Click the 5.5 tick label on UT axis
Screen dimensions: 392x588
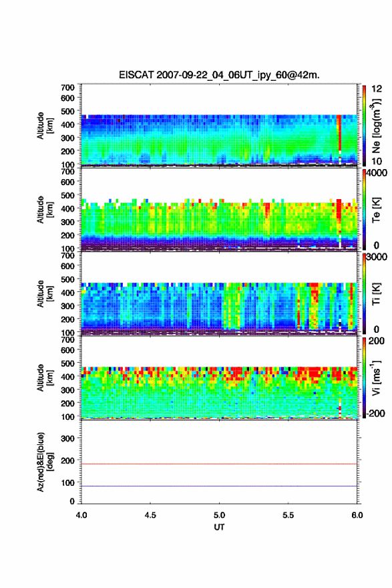point(288,515)
